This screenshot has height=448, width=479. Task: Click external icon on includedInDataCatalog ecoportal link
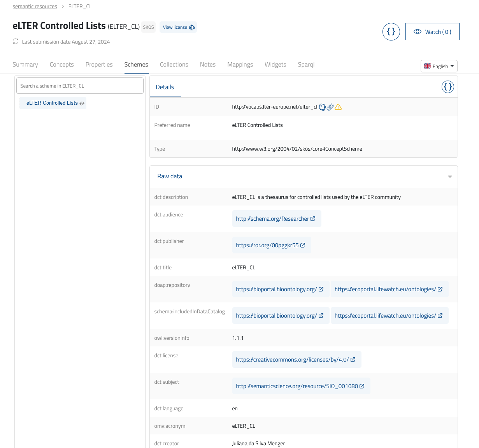tap(440, 316)
